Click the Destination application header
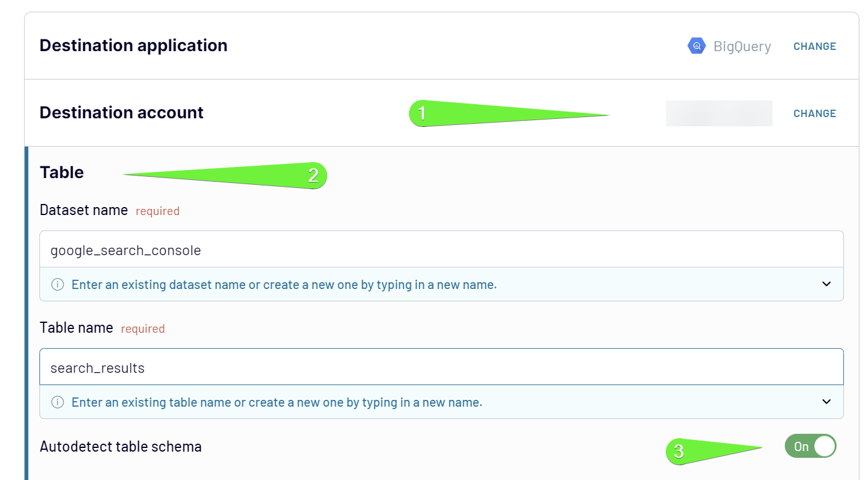The image size is (868, 480). pyautogui.click(x=133, y=45)
